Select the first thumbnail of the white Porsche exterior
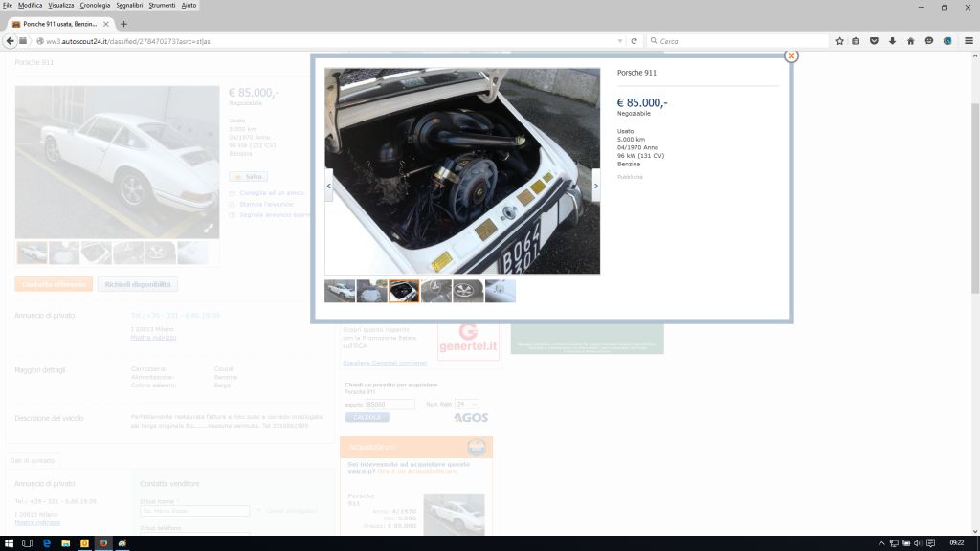 [x=340, y=291]
